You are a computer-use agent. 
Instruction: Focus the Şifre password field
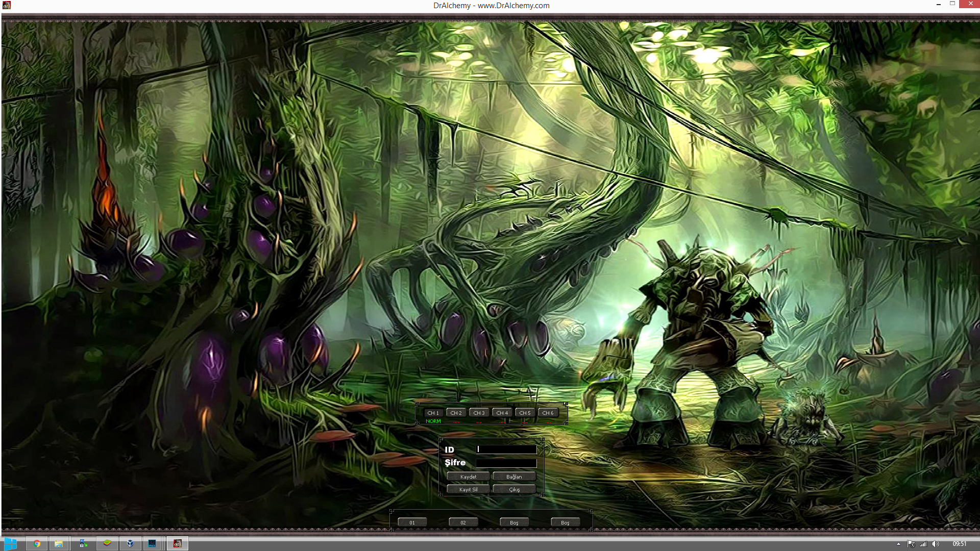pyautogui.click(x=506, y=463)
